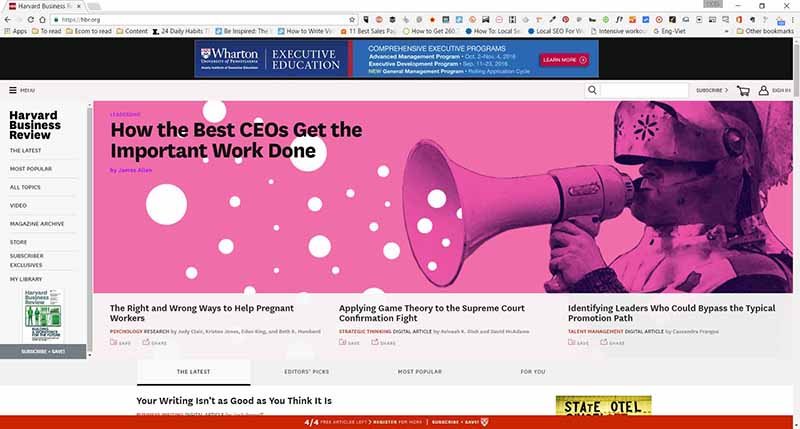Open the 11 Best Sales bookmark
800x429 pixels.
368,31
